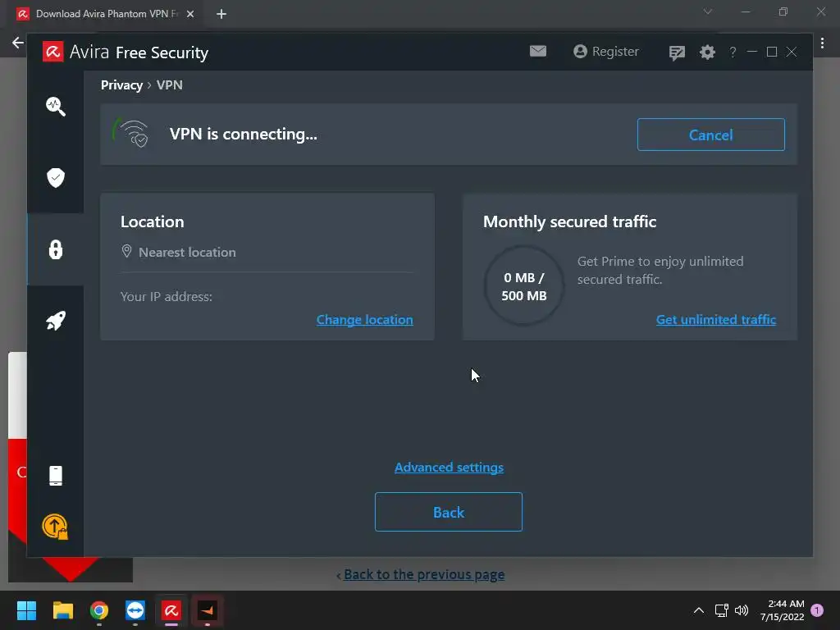Expand the browser tab search chevron
The image size is (840, 630).
coord(707,11)
